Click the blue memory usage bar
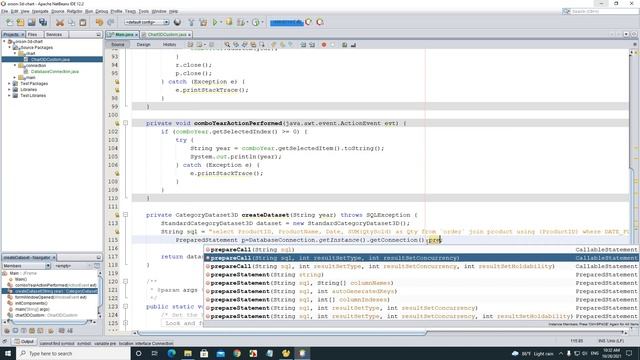640x360 pixels. click(287, 22)
